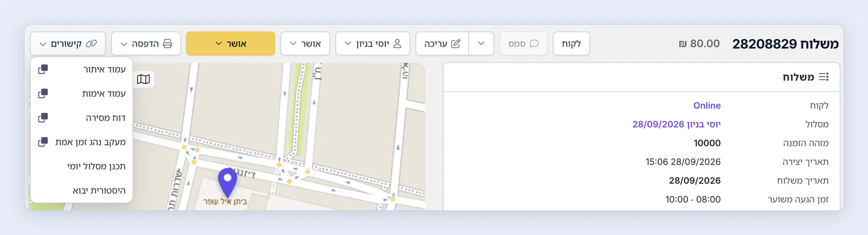Open the yellow אושר status dropdown
The image size is (868, 235).
(231, 43)
